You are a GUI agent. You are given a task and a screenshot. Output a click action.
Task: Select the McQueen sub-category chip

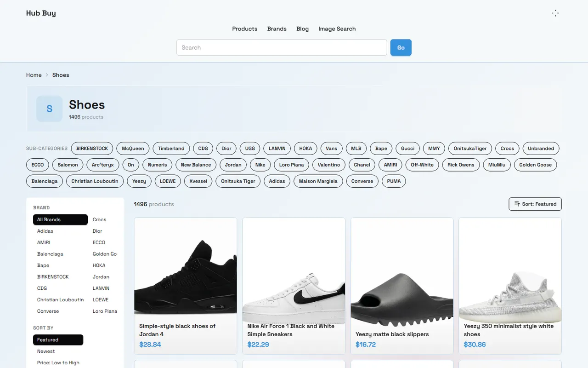[x=133, y=149]
